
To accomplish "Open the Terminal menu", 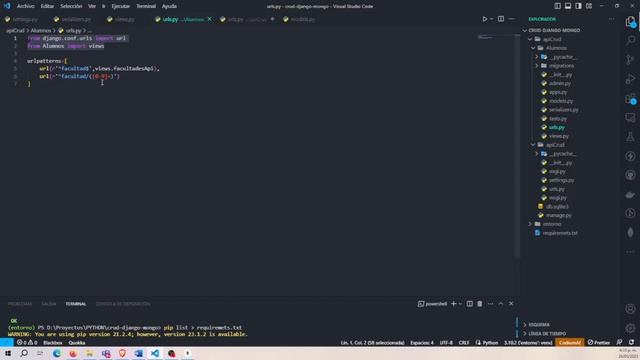I will coord(146,6).
